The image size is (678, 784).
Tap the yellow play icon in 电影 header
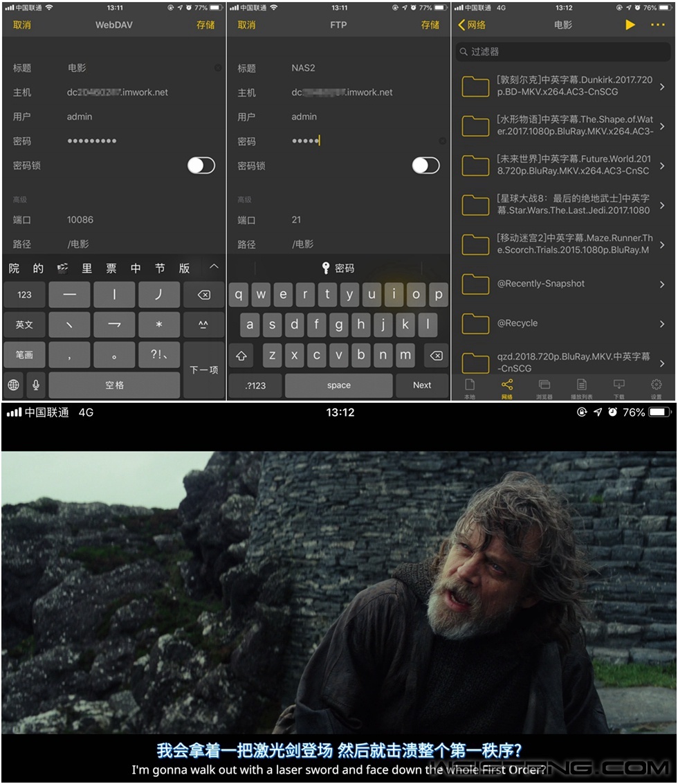(630, 24)
